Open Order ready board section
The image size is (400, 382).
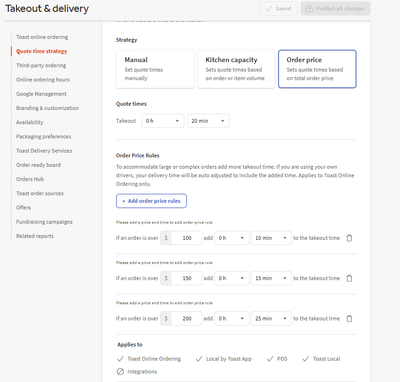click(38, 165)
